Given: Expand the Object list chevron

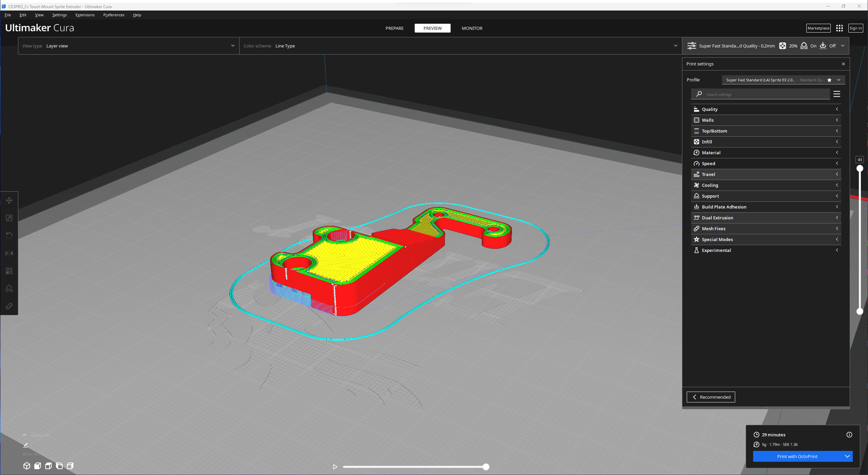Looking at the screenshot, I should (x=24, y=435).
